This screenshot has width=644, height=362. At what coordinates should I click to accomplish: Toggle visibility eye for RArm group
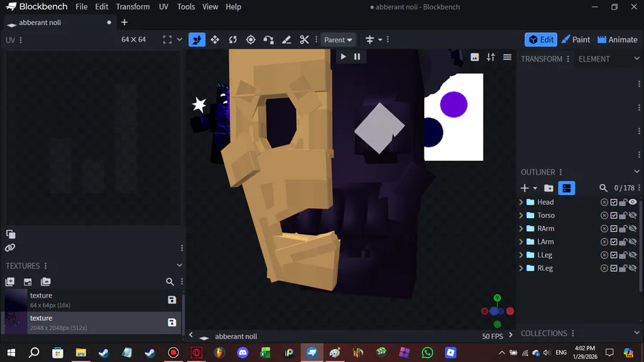click(633, 228)
